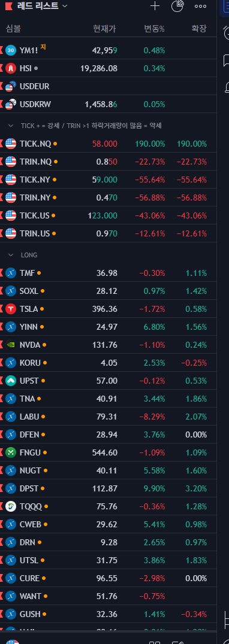Click the Tesla logo next to TSLA
The image size is (229, 644).
(x=11, y=309)
